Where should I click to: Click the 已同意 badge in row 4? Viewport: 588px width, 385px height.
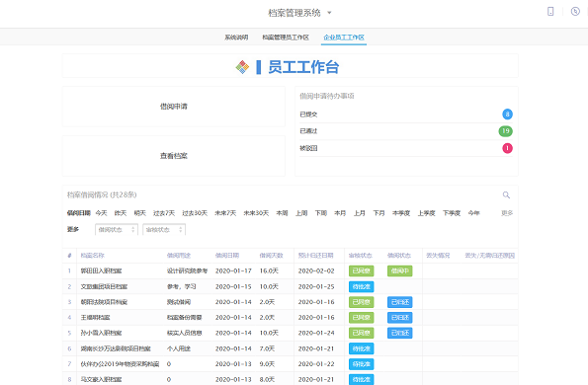(x=362, y=318)
